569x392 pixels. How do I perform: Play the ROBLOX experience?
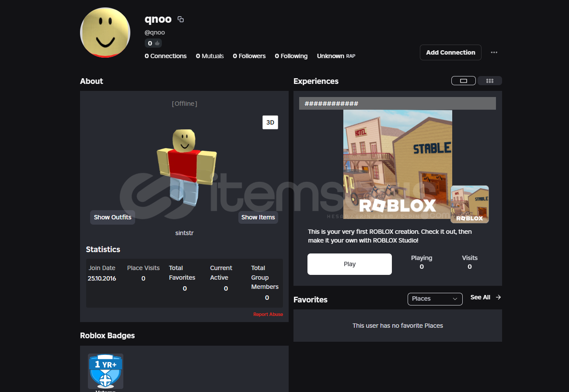coord(349,264)
